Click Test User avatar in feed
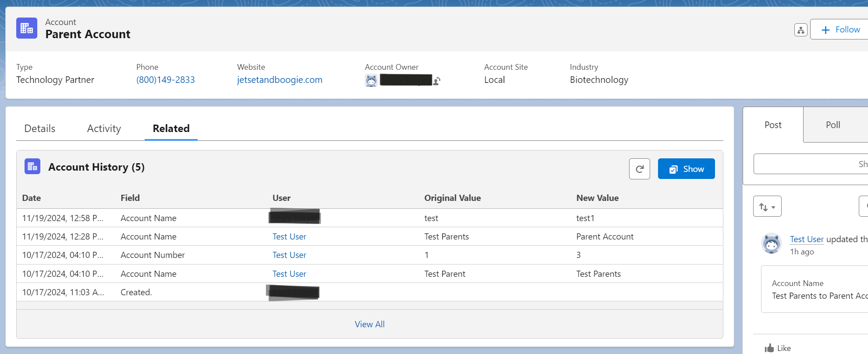 (772, 243)
